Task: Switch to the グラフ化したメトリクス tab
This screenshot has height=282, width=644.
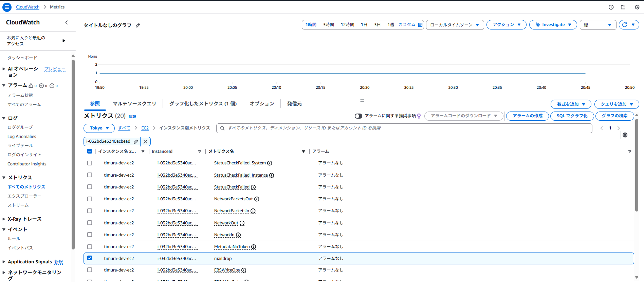Action: click(203, 104)
